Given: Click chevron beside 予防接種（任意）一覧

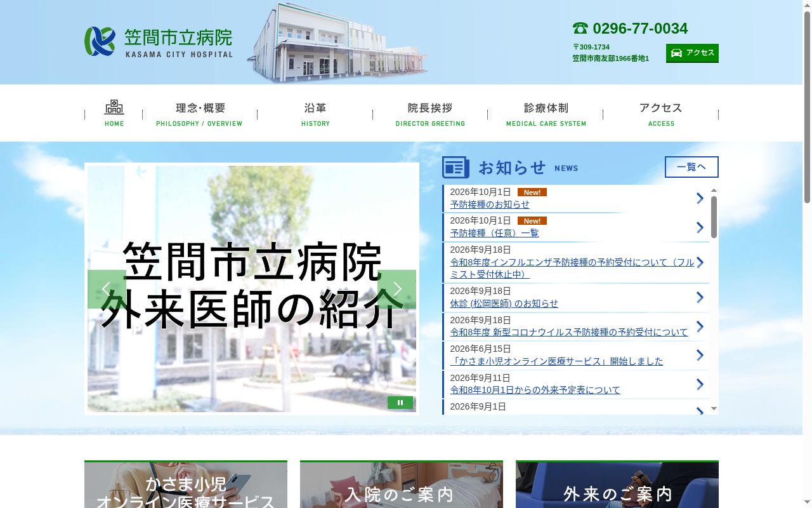Looking at the screenshot, I should 700,227.
